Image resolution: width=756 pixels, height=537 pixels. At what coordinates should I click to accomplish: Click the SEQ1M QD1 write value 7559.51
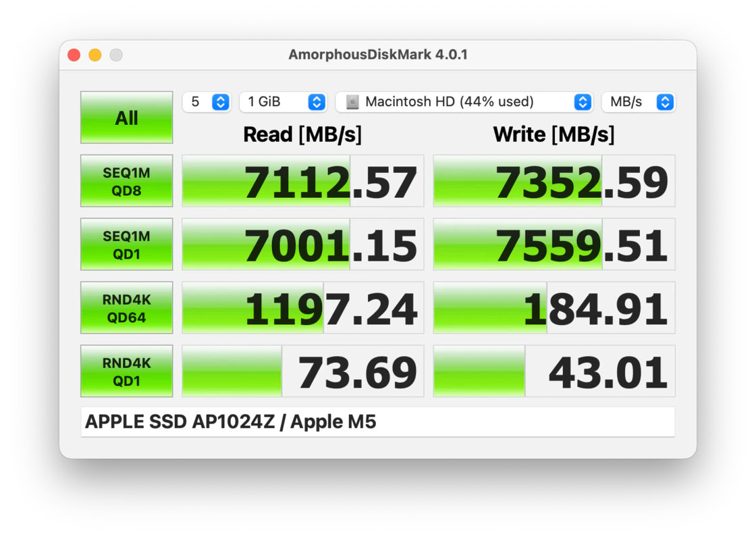point(554,245)
